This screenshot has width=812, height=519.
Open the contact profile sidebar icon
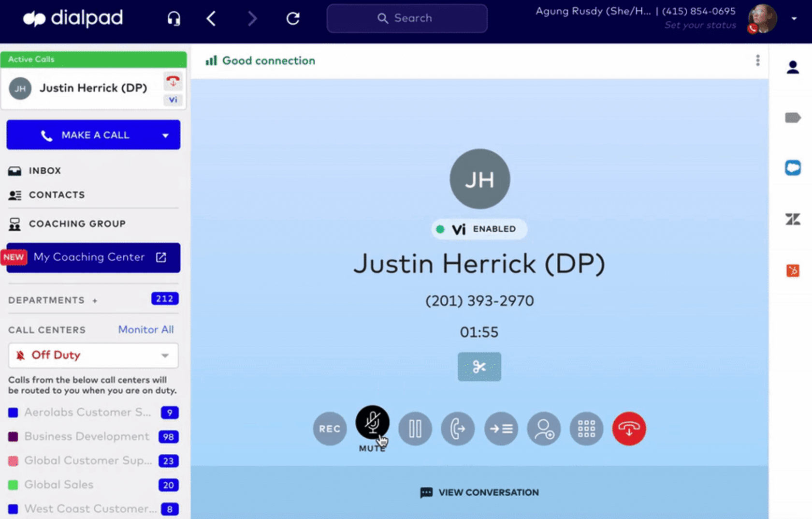coord(793,67)
